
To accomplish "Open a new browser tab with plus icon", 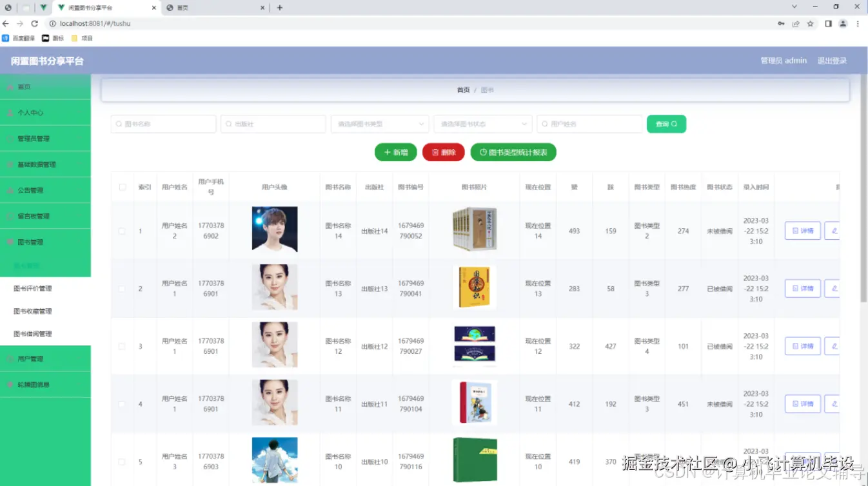I will (x=280, y=8).
